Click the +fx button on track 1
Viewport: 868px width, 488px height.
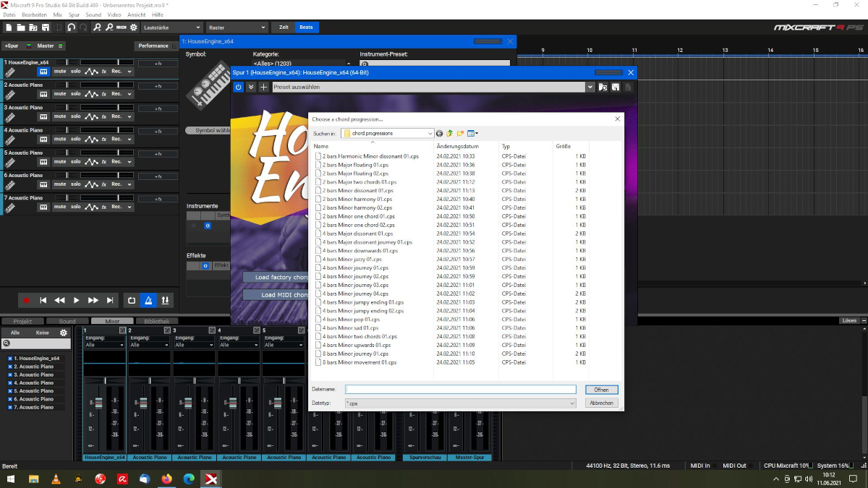(x=158, y=64)
